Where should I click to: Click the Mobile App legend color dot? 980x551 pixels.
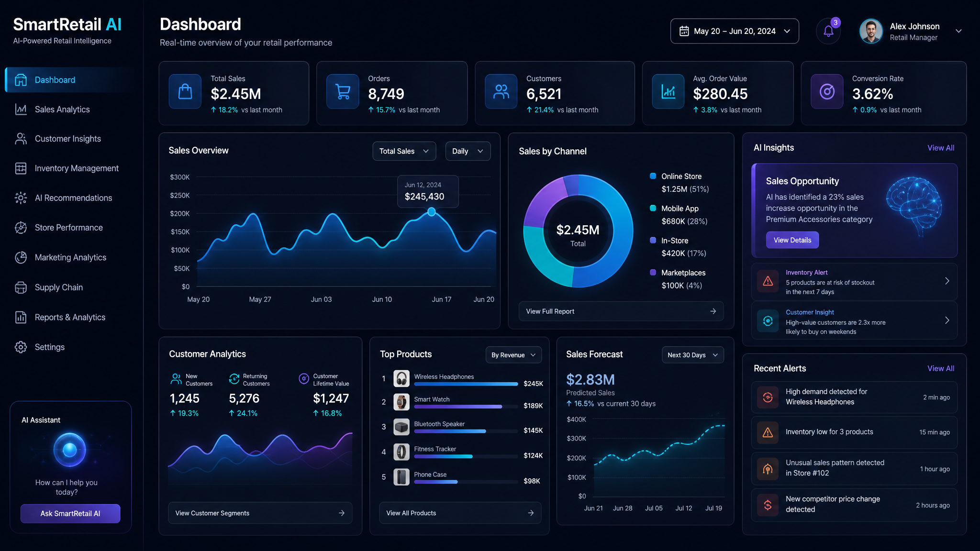[653, 208]
